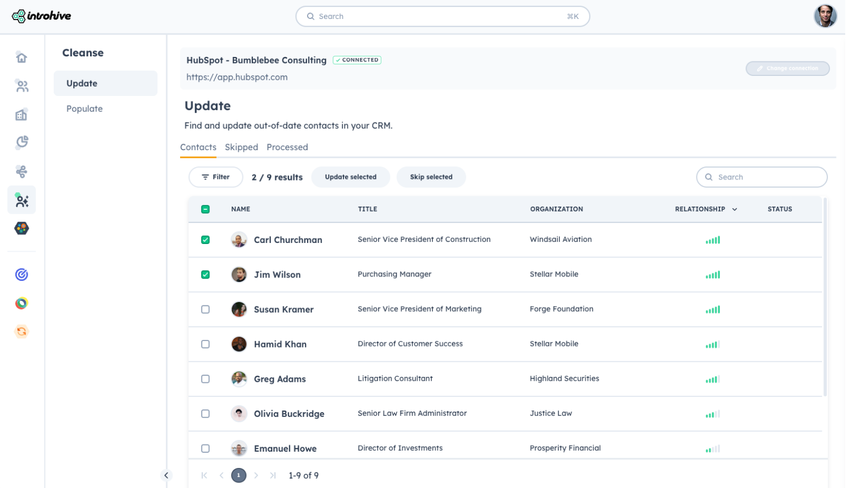
Task: Focus the top global Search field
Action: 442,16
